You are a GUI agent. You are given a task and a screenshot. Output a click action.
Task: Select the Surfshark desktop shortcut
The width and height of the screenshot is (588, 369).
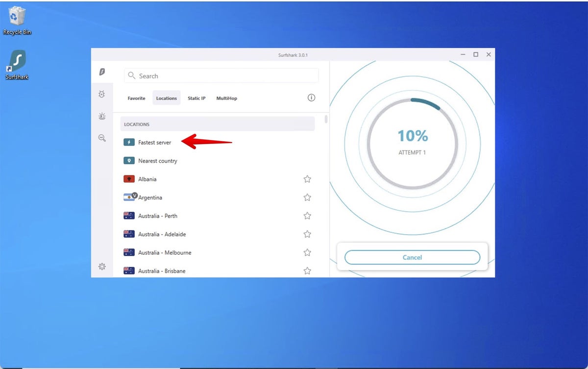tap(17, 65)
